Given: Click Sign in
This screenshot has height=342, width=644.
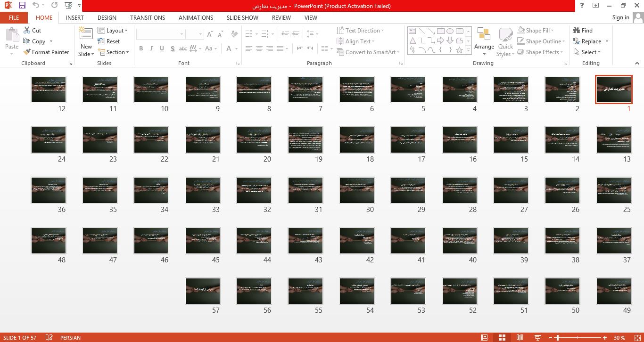Looking at the screenshot, I should [620, 17].
